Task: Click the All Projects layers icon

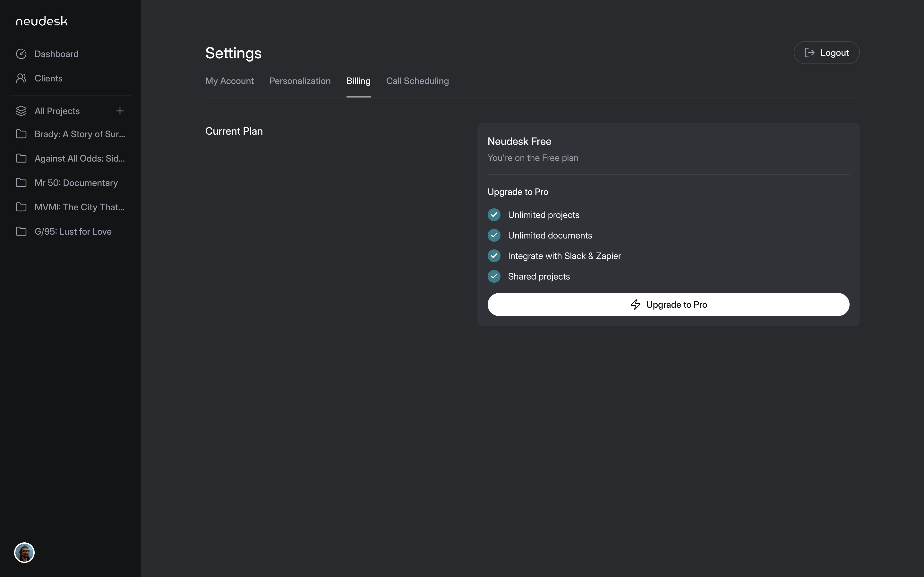Action: [x=21, y=111]
